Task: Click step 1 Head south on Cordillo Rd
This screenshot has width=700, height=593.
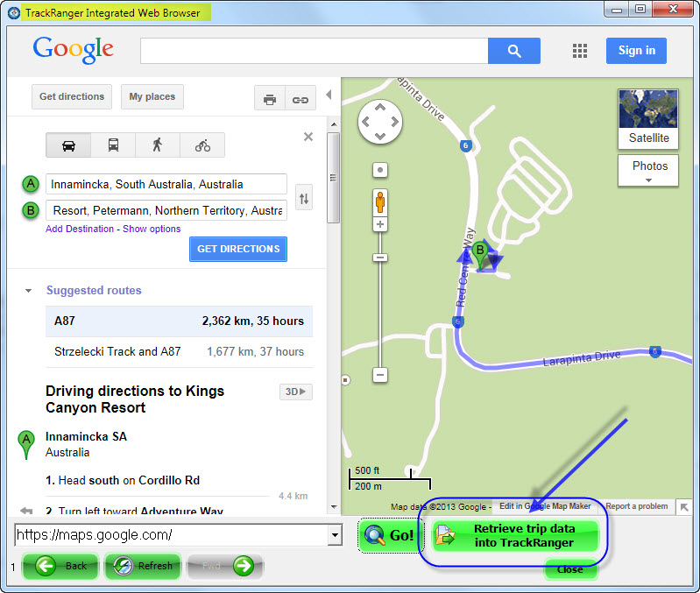Action: 123,481
